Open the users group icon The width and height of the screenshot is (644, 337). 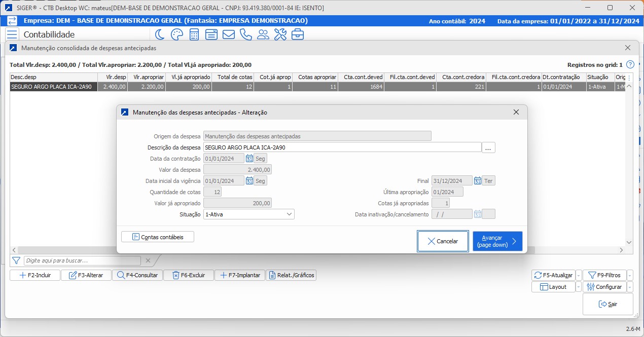point(263,34)
